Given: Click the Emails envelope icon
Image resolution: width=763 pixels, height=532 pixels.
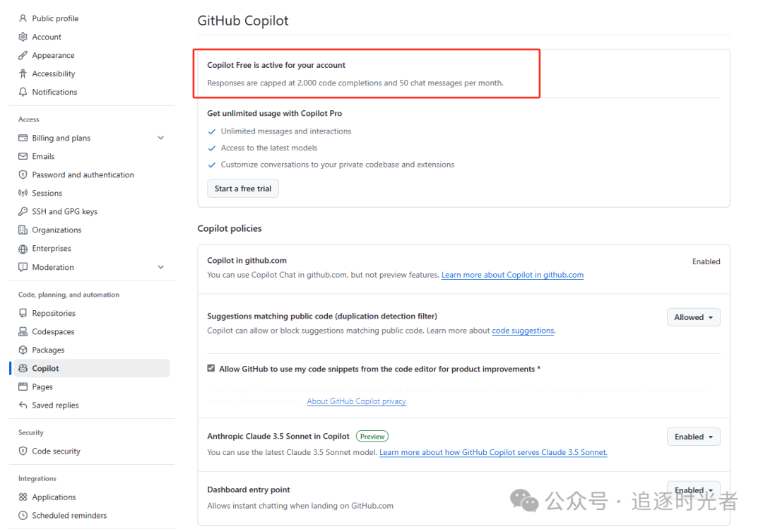Looking at the screenshot, I should pos(24,156).
